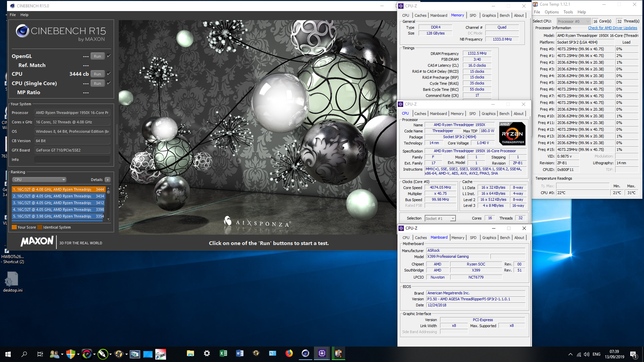Screen dimensions: 644x362
Task: Open Settings gear on the taskbar
Action: [x=207, y=353]
